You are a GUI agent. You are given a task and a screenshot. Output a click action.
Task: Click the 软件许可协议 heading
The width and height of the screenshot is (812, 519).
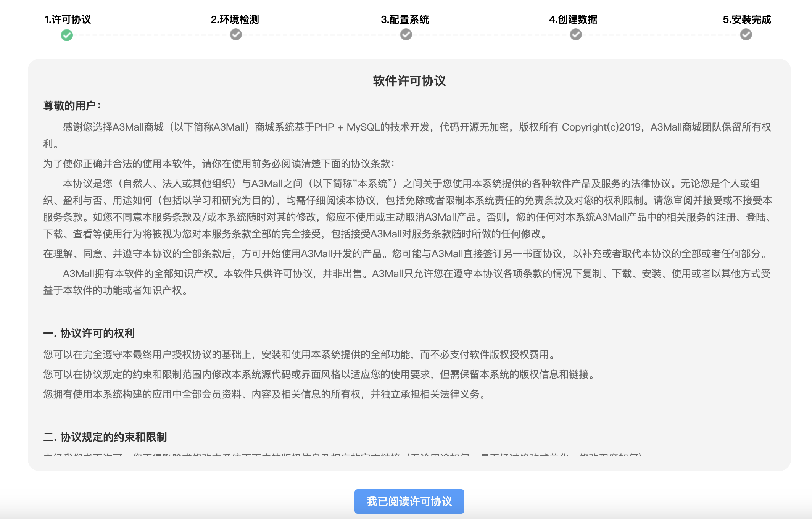coord(409,81)
